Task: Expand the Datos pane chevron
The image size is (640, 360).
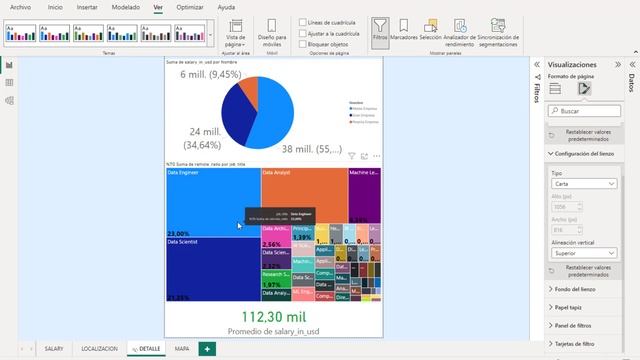Action: 632,64
